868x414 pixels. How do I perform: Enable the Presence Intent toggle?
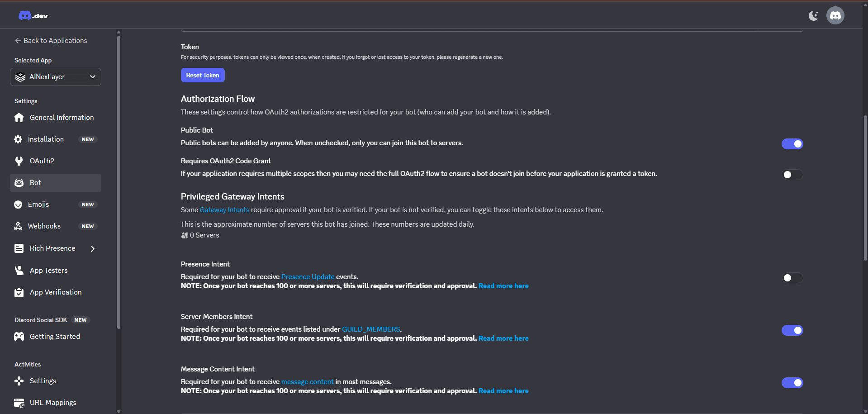792,277
